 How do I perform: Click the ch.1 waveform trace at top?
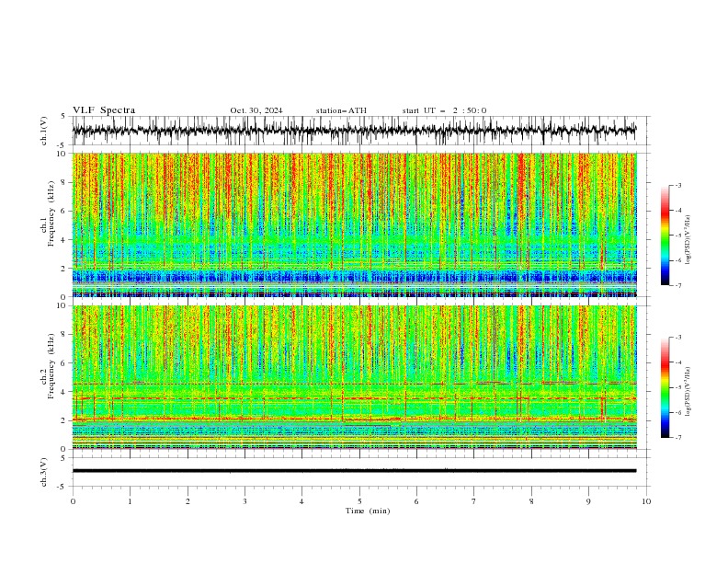[354, 131]
